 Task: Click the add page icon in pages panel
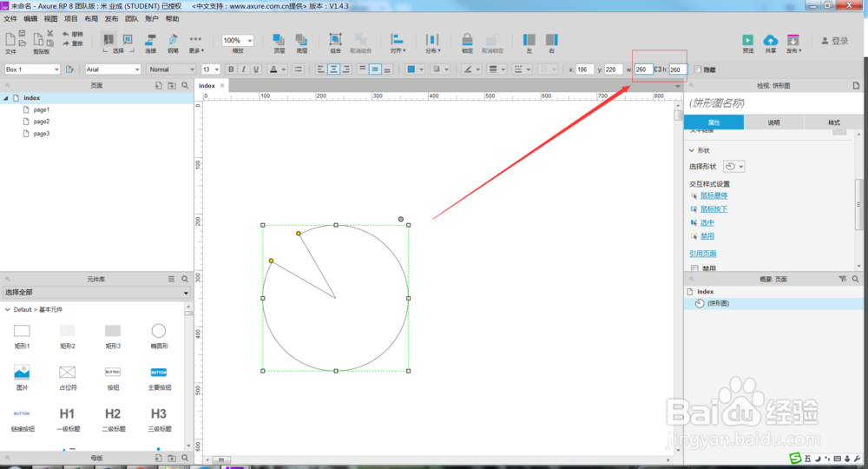(158, 85)
